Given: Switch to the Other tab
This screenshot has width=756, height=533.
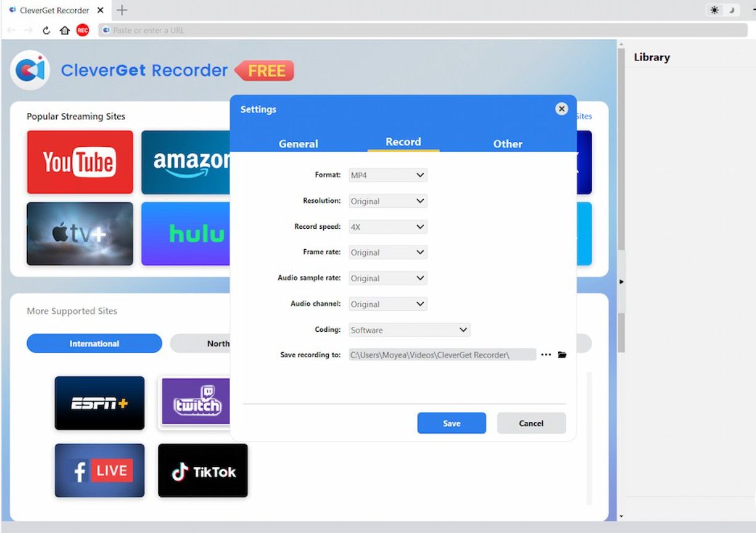Looking at the screenshot, I should tap(507, 143).
